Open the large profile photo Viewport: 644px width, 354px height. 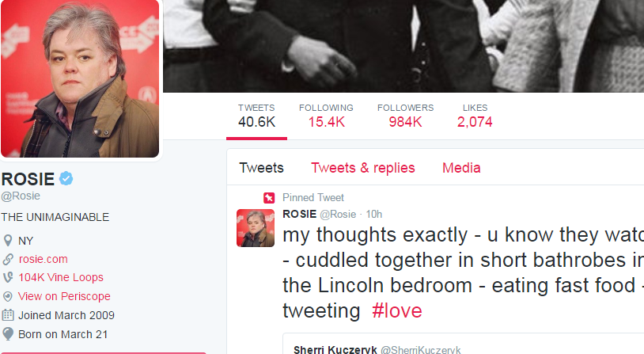80,78
